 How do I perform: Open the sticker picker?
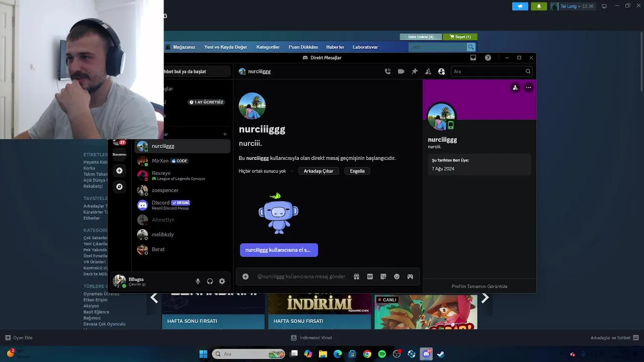(383, 277)
